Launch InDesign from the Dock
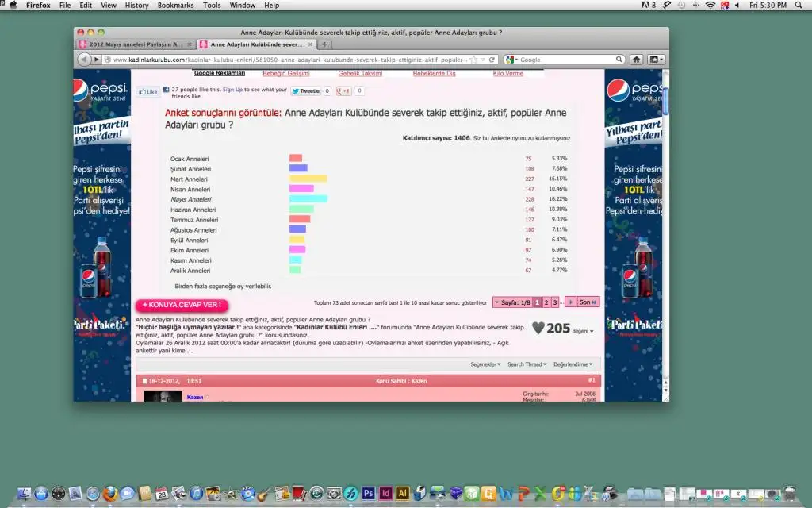This screenshot has width=812, height=508. 385,494
